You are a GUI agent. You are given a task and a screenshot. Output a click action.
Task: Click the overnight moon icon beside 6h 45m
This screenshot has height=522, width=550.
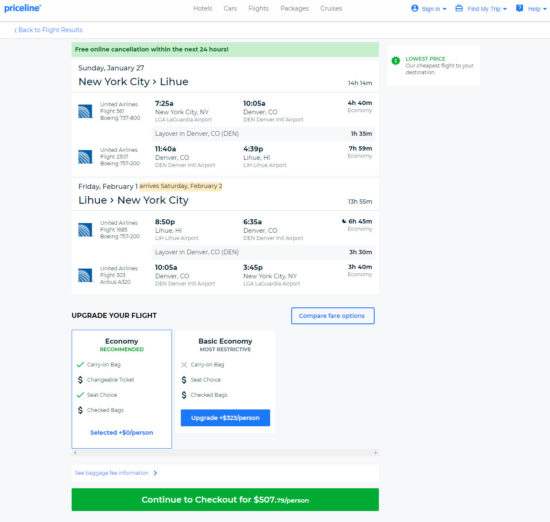(344, 221)
